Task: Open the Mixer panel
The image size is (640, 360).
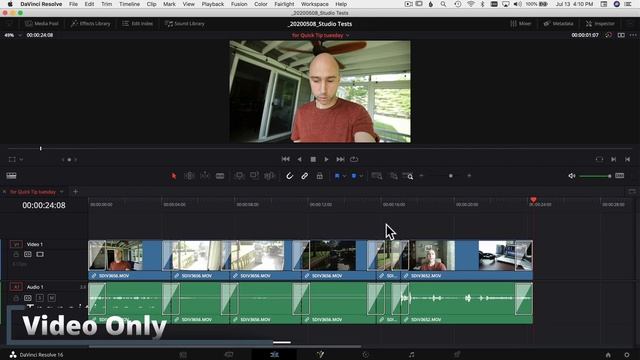Action: 520,24
